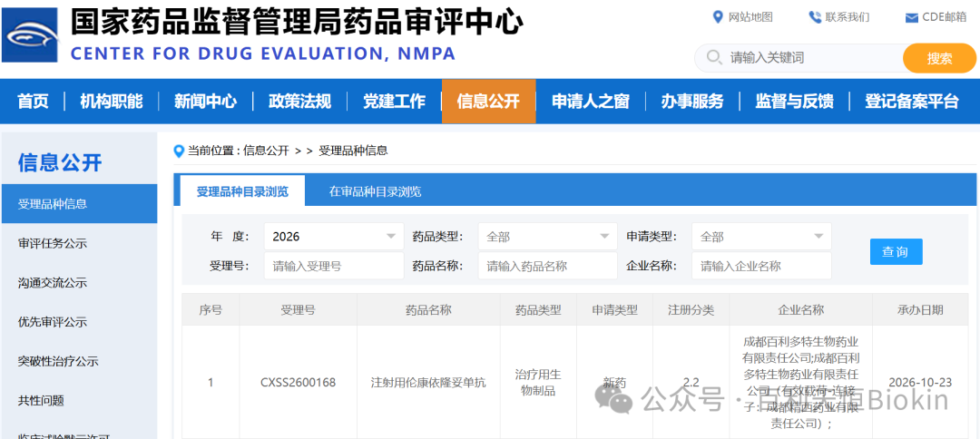Image resolution: width=980 pixels, height=439 pixels.
Task: Switch to 在审品种目录浏览 tab
Action: (375, 191)
